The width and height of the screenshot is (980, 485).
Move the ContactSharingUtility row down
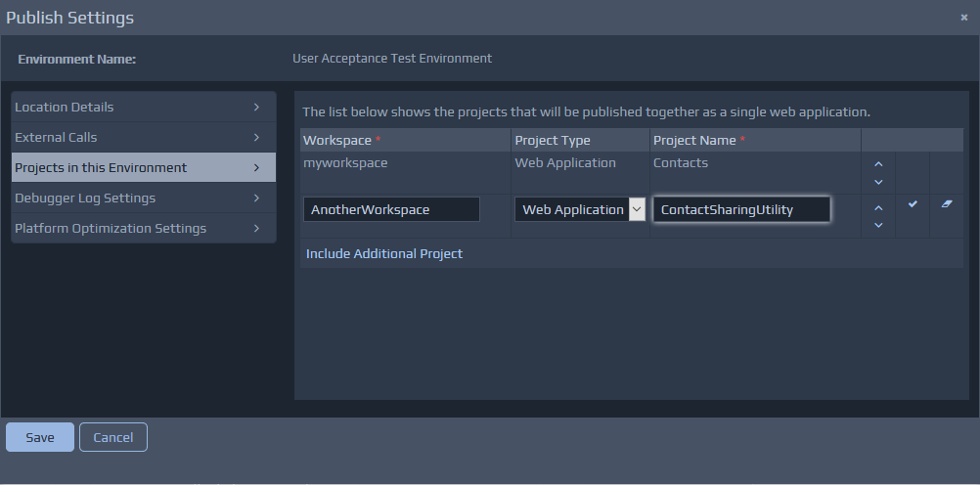pyautogui.click(x=878, y=225)
